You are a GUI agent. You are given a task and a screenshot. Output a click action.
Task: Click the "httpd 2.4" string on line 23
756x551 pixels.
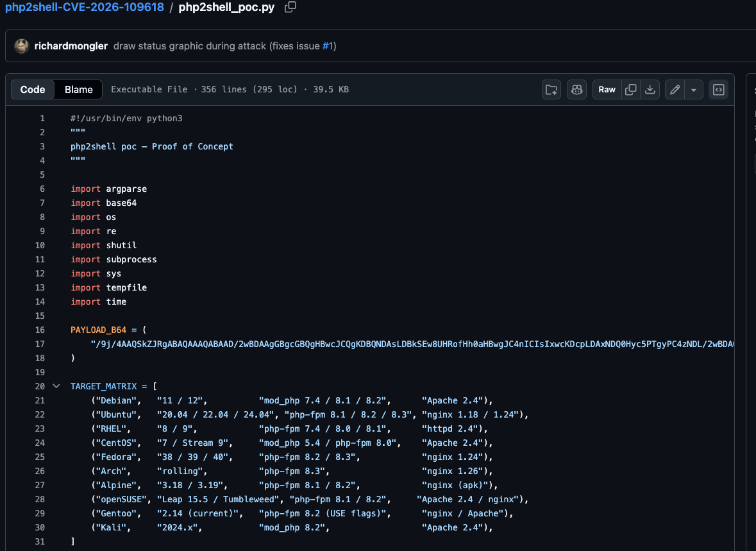pos(450,429)
